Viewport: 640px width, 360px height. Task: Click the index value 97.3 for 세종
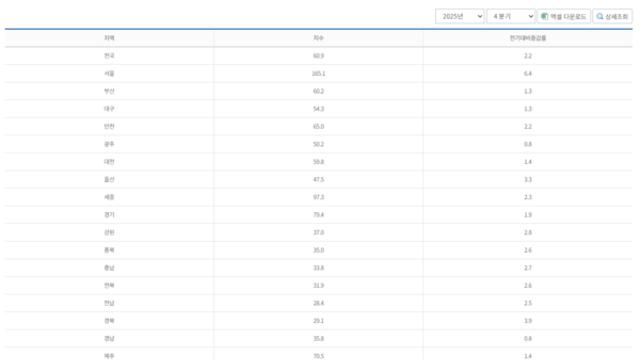pos(318,197)
